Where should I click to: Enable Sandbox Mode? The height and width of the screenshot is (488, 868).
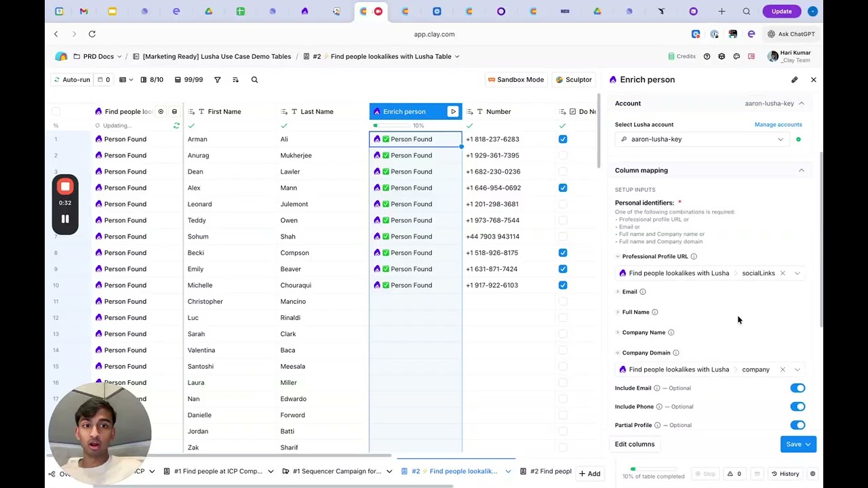(516, 80)
